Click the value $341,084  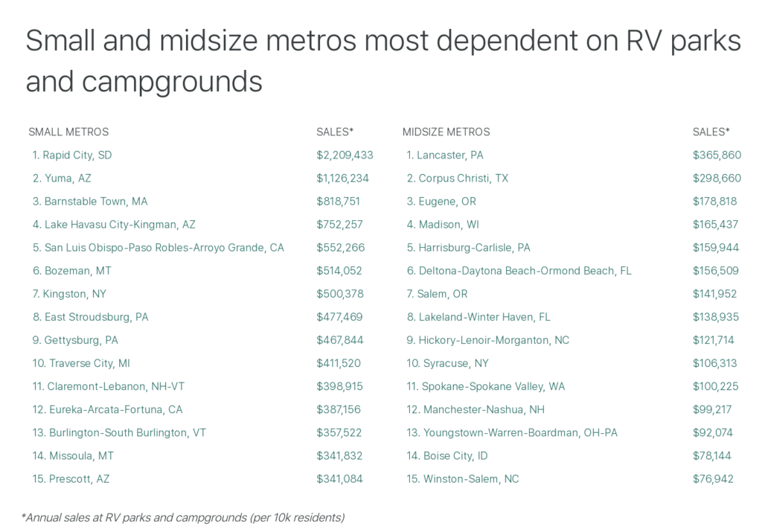click(339, 479)
